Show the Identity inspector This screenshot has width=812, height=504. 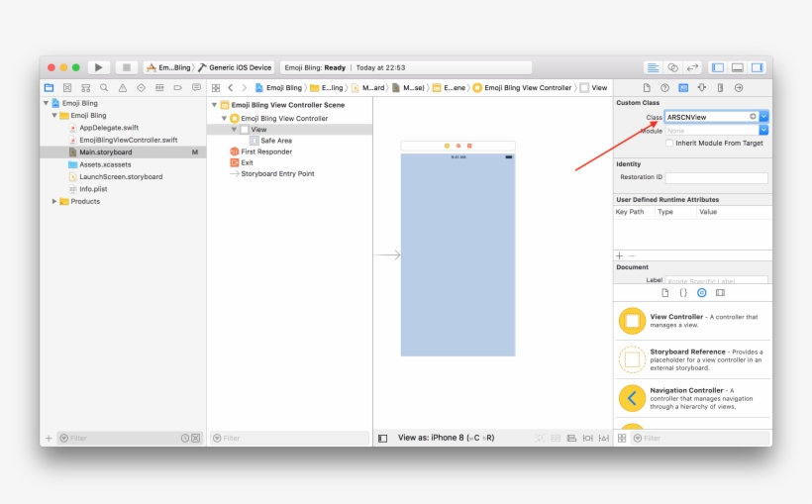click(x=683, y=87)
